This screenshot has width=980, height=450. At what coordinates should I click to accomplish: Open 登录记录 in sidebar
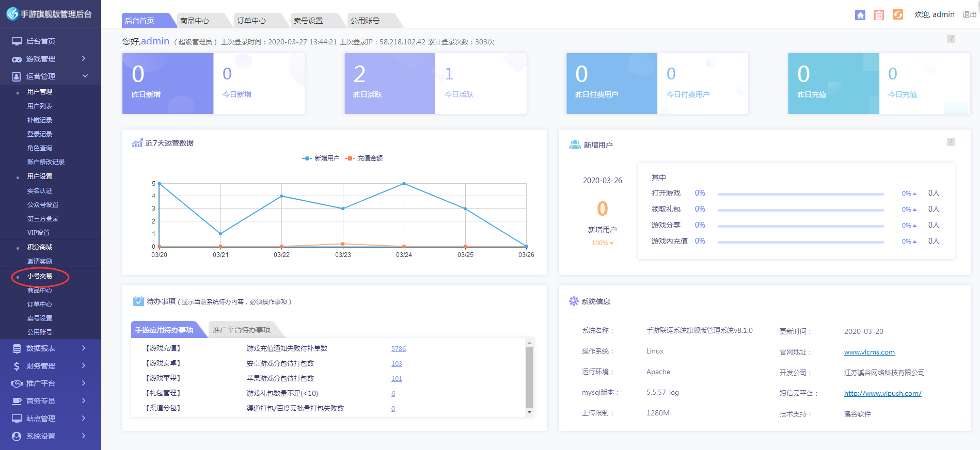click(x=40, y=134)
